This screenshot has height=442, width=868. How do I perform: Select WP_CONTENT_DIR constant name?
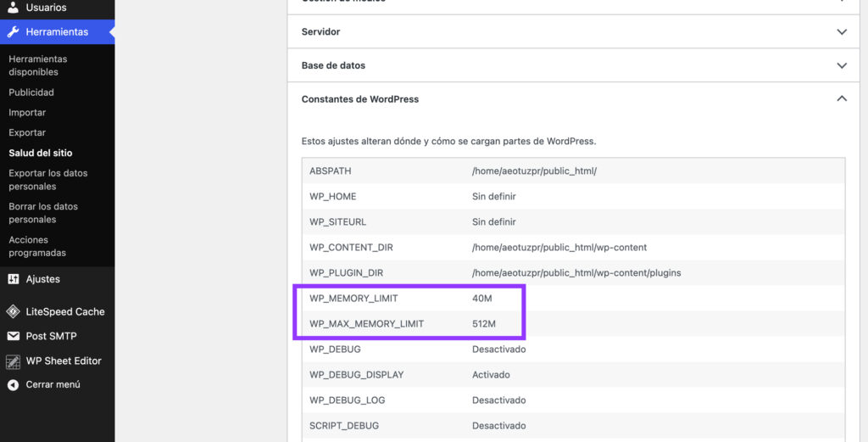coord(351,248)
